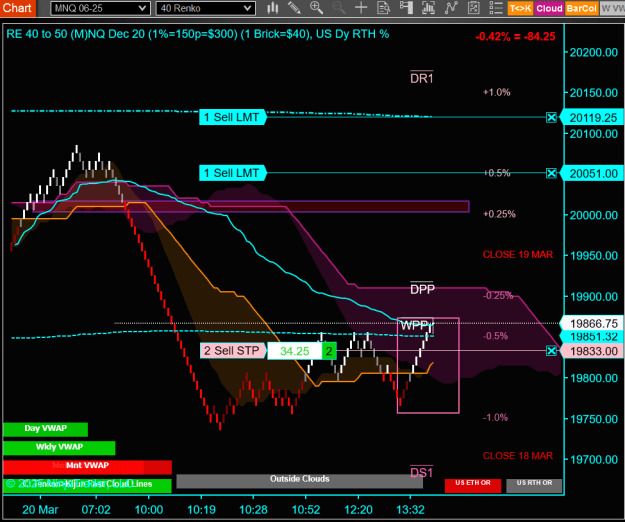Toggle the Wkly VWAP indicator button
The image size is (625, 522).
59,447
